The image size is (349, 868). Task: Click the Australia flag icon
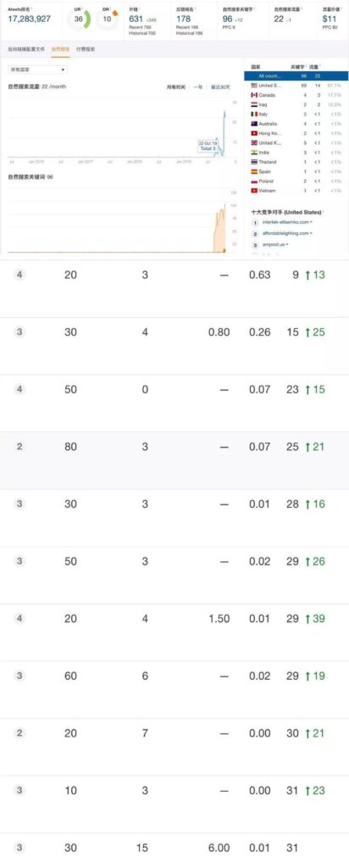[254, 124]
